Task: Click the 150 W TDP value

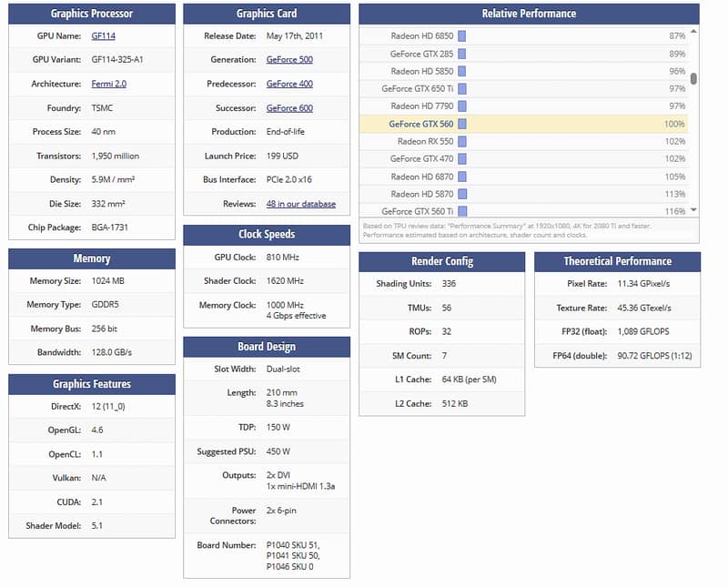Action: pyautogui.click(x=278, y=427)
